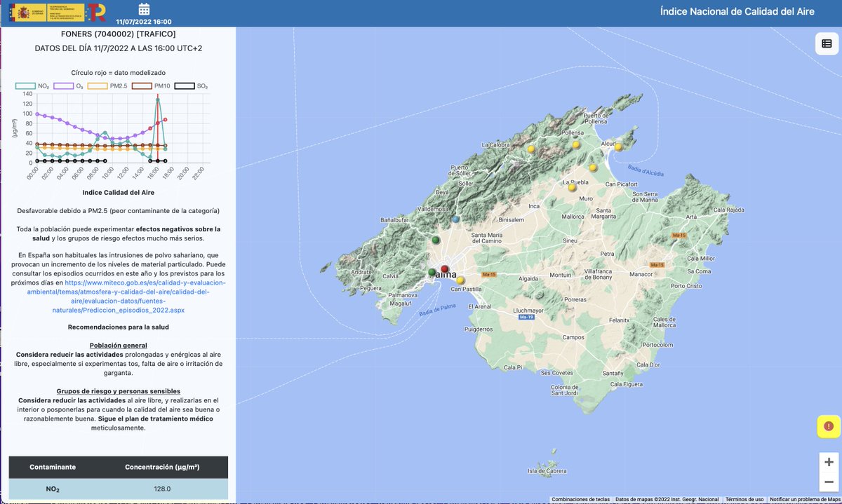Click the Santañy map label
The height and width of the screenshot is (504, 842).
tap(613, 373)
